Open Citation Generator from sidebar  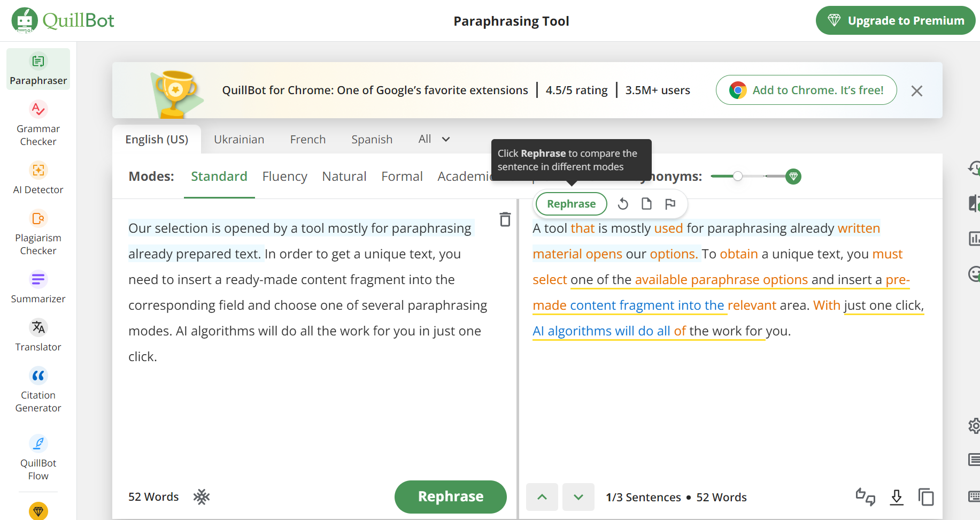coord(38,390)
